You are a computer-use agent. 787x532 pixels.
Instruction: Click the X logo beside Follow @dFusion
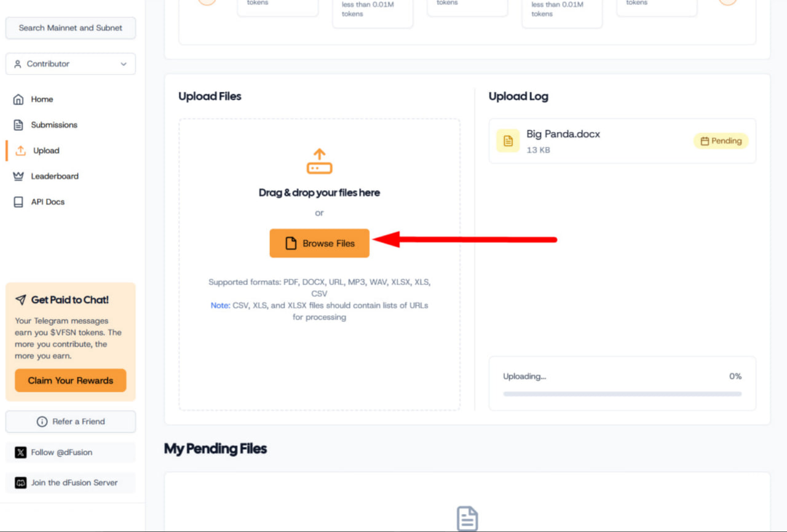coord(20,453)
